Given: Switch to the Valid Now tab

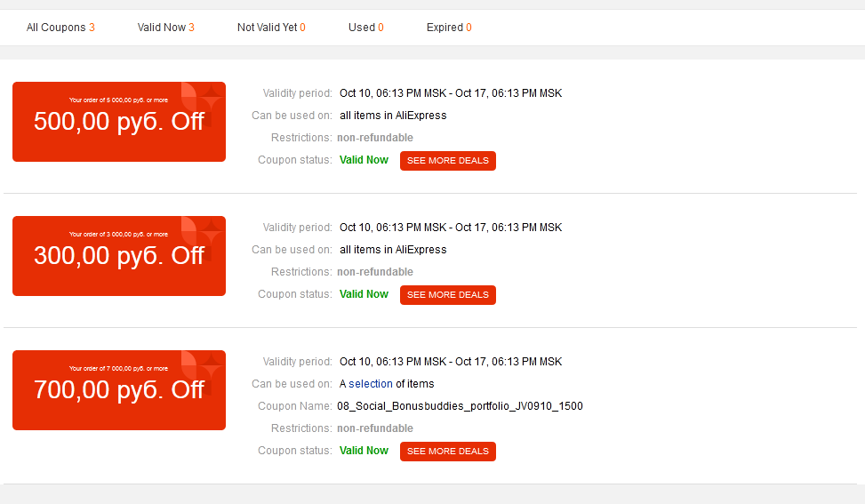Looking at the screenshot, I should pos(165,28).
